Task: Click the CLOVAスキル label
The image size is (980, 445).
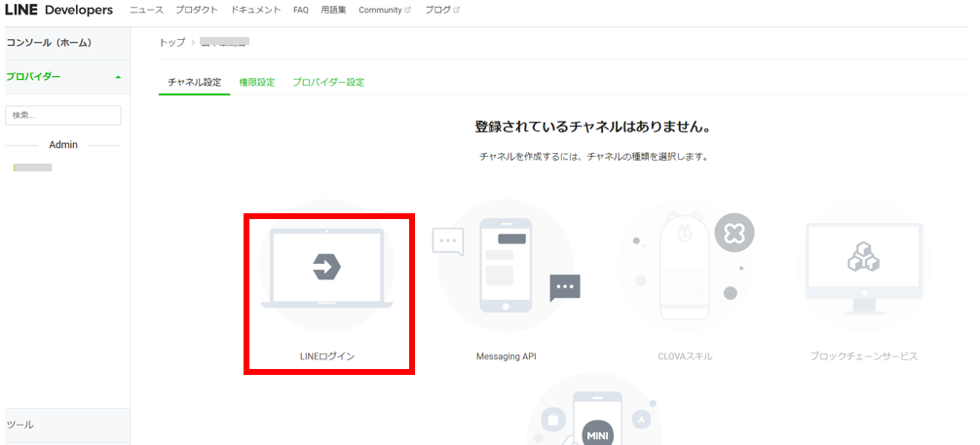Action: click(685, 356)
